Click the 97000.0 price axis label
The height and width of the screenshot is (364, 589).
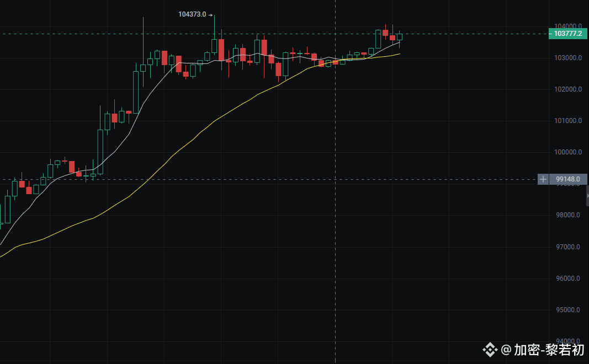[568, 247]
